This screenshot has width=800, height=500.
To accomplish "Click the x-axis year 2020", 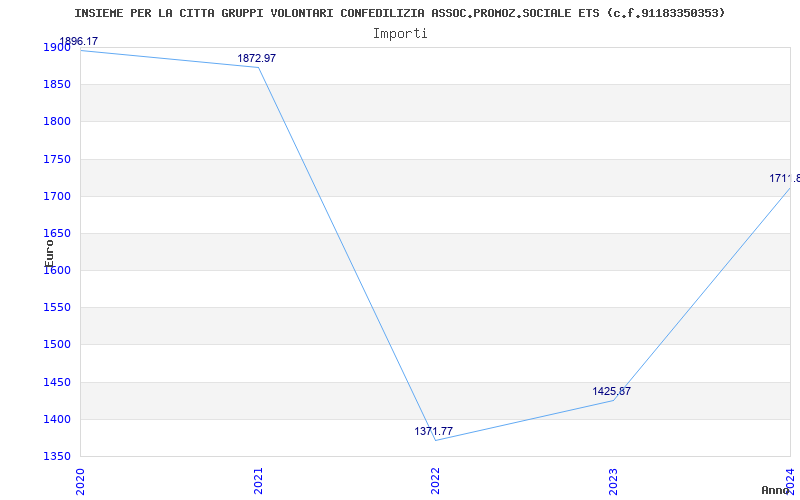I will tap(80, 481).
